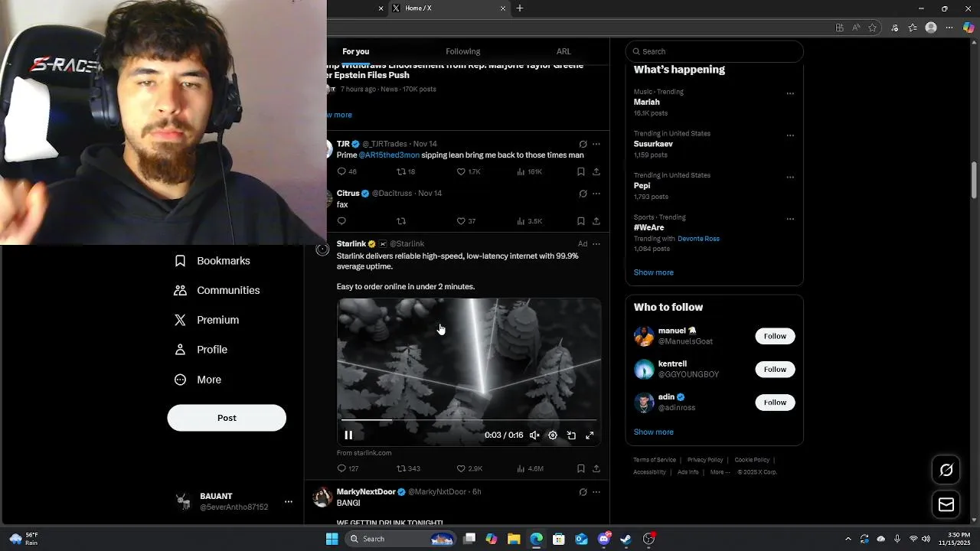Show more under What's happening
Image resolution: width=980 pixels, height=551 pixels.
654,272
